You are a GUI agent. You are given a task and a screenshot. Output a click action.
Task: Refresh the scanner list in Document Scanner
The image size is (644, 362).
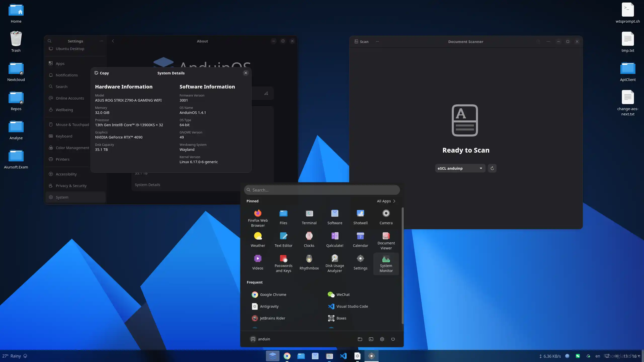tap(492, 168)
